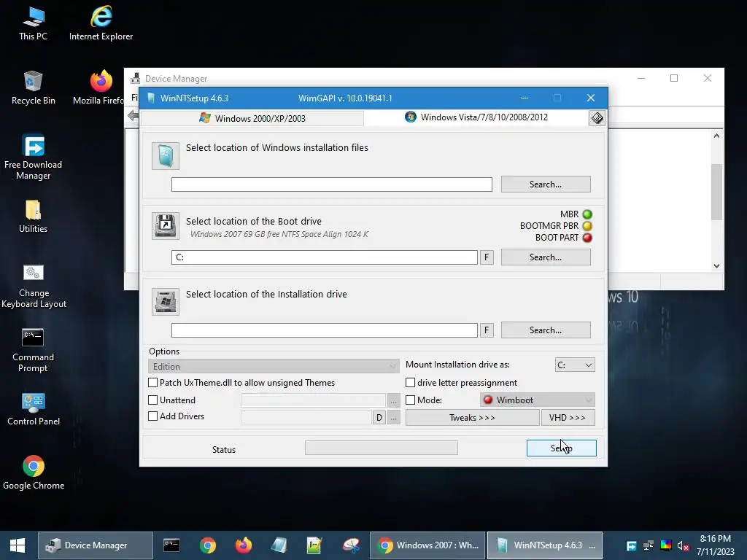
Task: Open Change Keyboard Layout icon
Action: [34, 286]
